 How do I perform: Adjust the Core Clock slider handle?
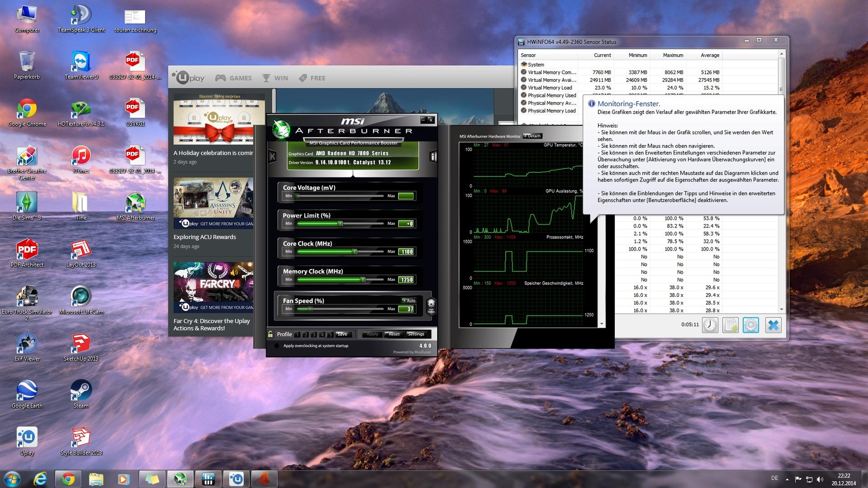[x=355, y=251]
